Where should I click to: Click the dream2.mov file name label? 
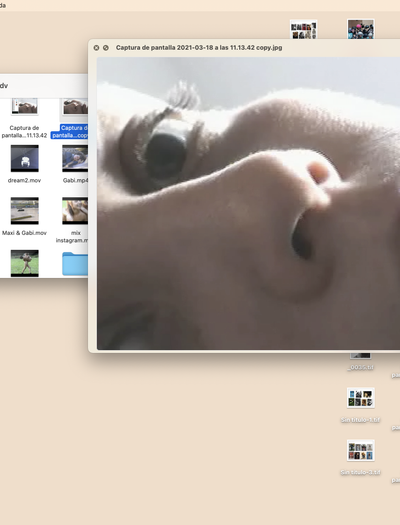pos(24,180)
